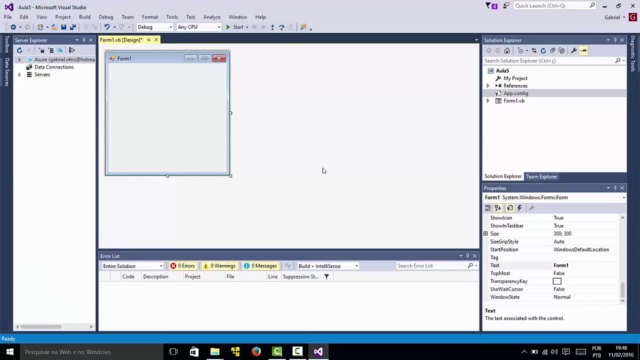Expand the Servers node in Server Explorer
Image resolution: width=640 pixels, height=360 pixels.
tap(19, 75)
